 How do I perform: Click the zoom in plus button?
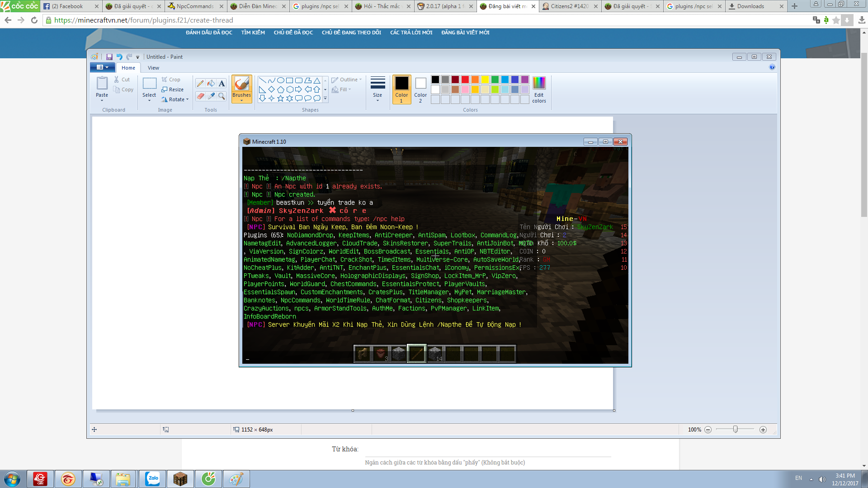pyautogui.click(x=763, y=430)
